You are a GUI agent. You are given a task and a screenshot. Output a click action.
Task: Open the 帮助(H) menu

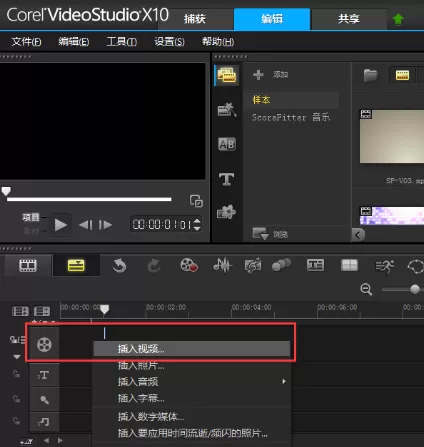(218, 42)
